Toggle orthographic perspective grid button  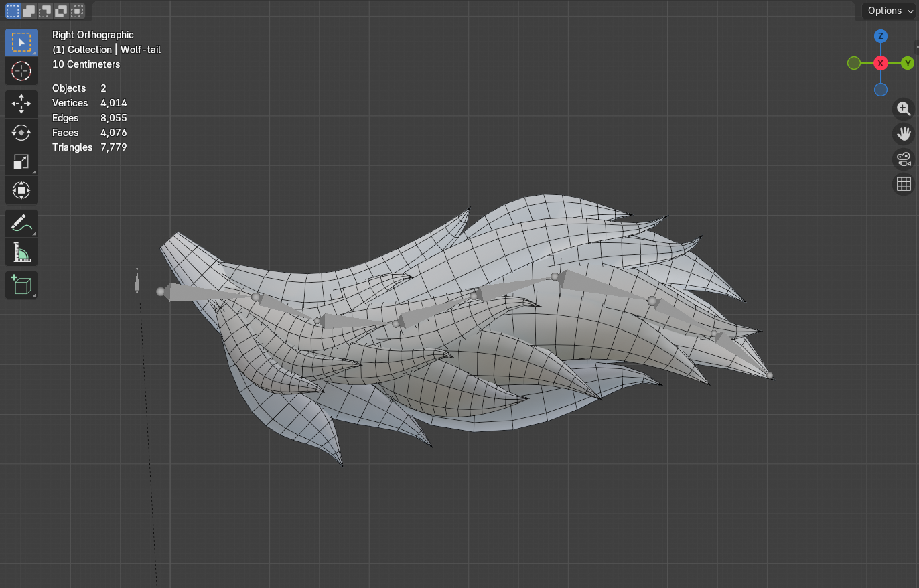point(904,183)
